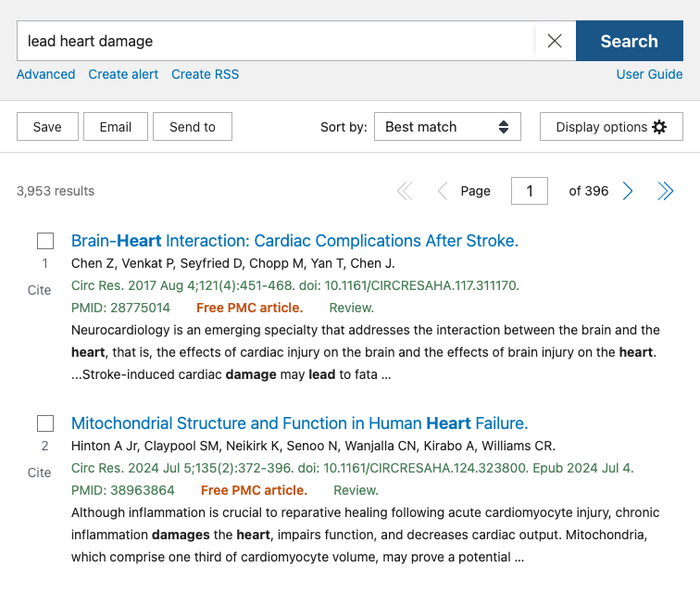Click the 'of 396' page total text
The image size is (700, 593).
pyautogui.click(x=588, y=191)
